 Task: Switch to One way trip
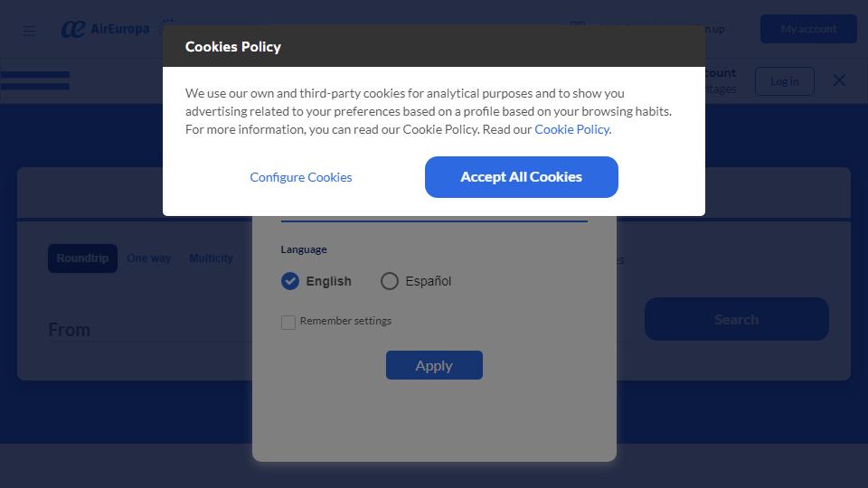(x=149, y=258)
